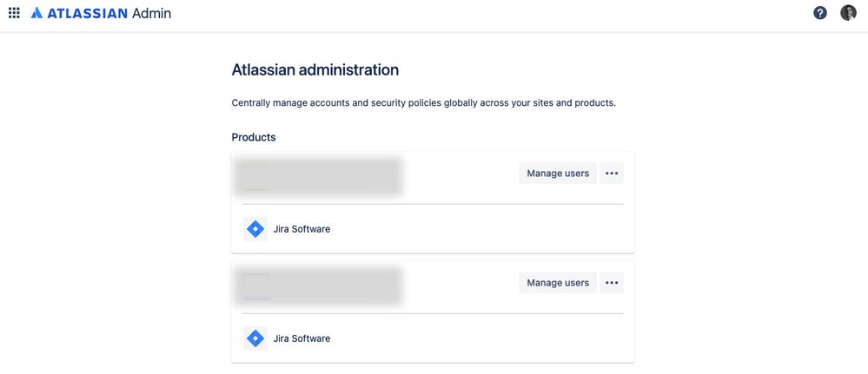Select Jira Software text in first card
Viewport: 868px width, 374px height.
click(x=301, y=229)
